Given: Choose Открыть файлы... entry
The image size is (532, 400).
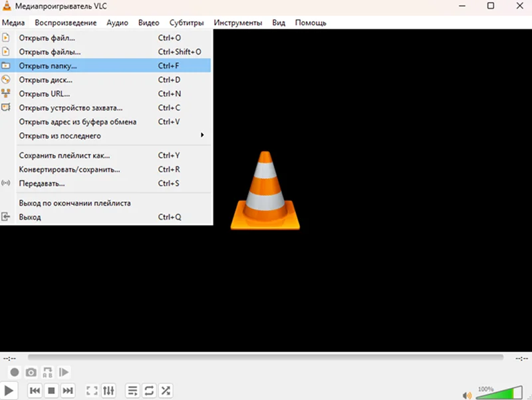Looking at the screenshot, I should coord(106,52).
